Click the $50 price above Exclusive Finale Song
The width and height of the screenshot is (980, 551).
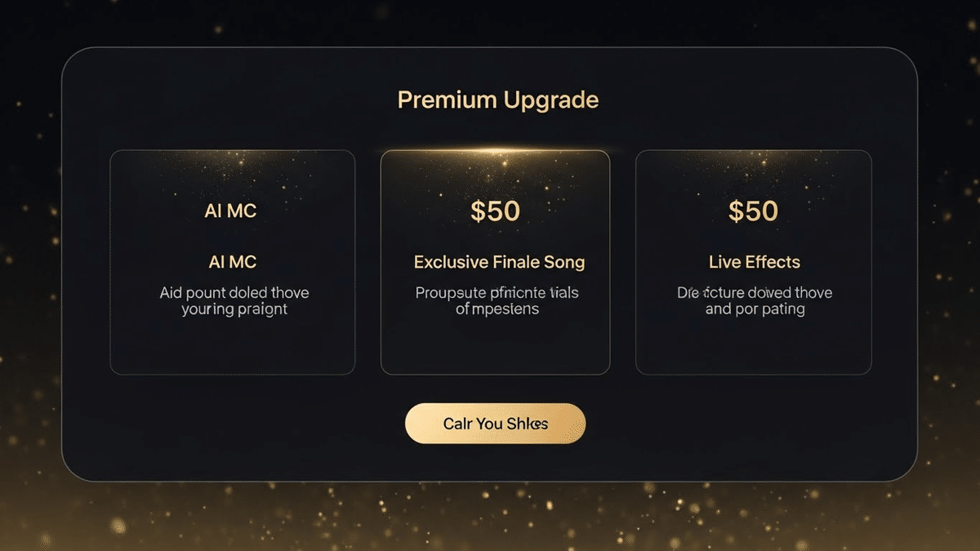click(495, 211)
